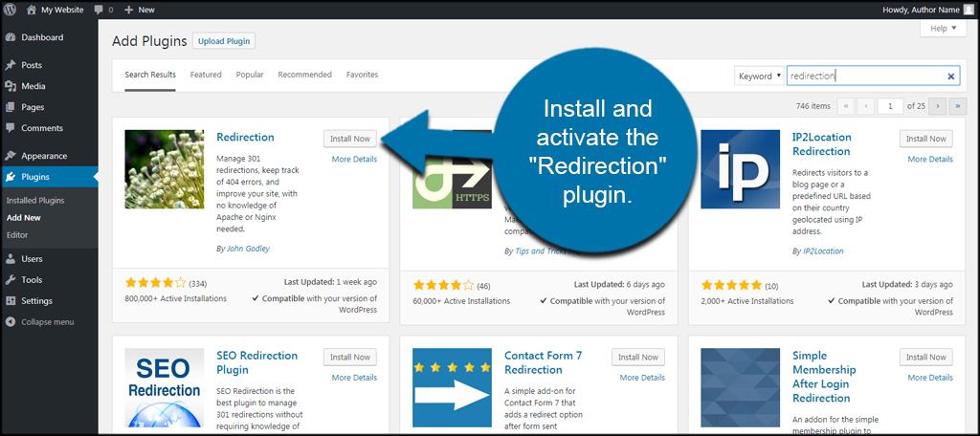Install the SEO Redirection Plugin
Screen dimensions: 980x436
pyautogui.click(x=350, y=358)
